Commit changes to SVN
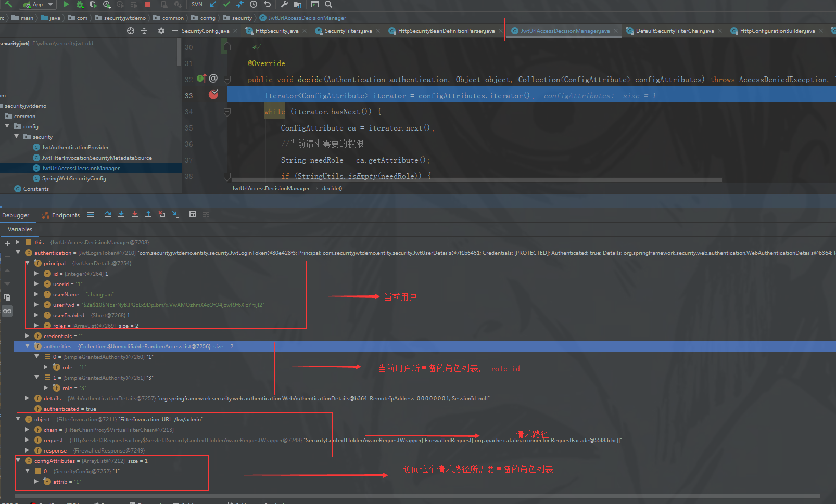 [x=226, y=5]
